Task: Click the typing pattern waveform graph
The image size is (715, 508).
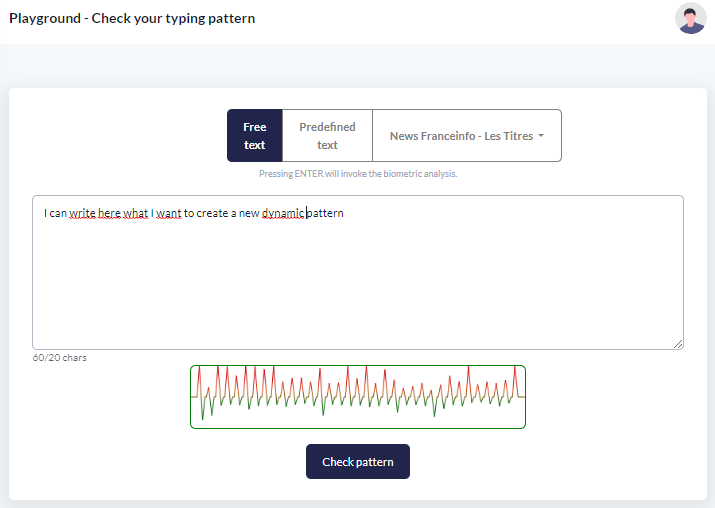Action: (x=357, y=397)
